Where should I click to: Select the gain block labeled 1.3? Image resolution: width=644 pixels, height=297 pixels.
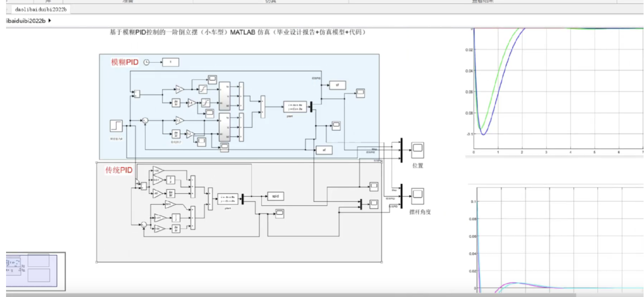point(180,120)
